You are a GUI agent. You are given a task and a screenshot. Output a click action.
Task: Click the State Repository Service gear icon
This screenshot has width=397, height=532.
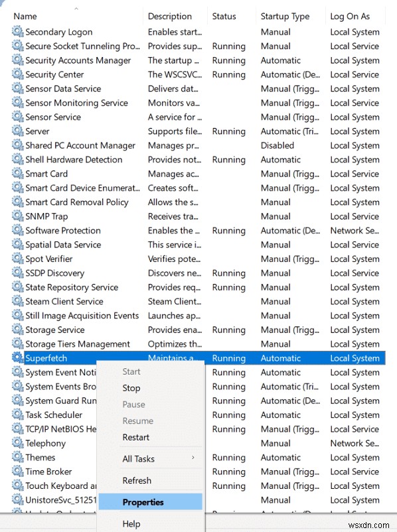click(18, 287)
